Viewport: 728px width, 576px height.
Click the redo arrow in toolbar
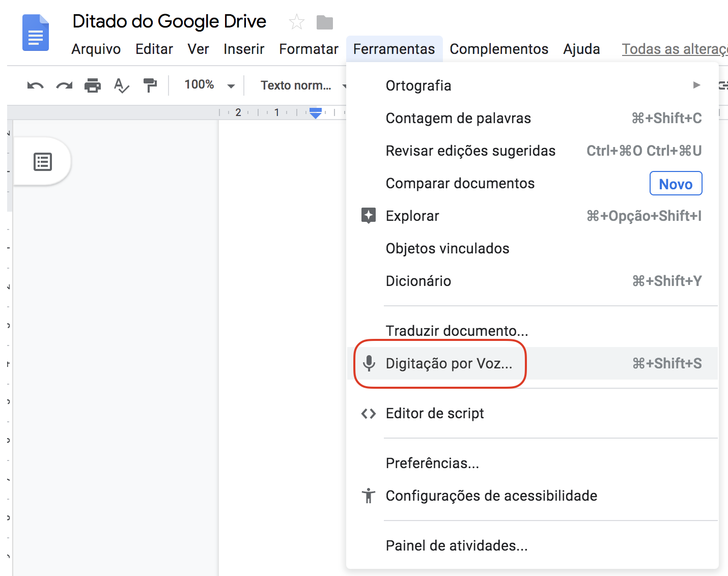[x=64, y=85]
